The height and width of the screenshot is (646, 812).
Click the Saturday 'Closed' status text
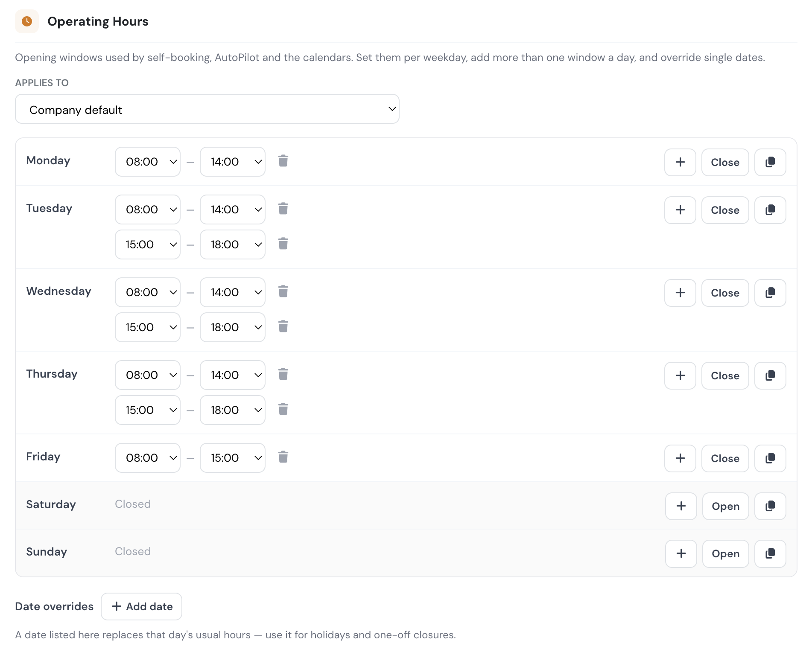coord(133,504)
